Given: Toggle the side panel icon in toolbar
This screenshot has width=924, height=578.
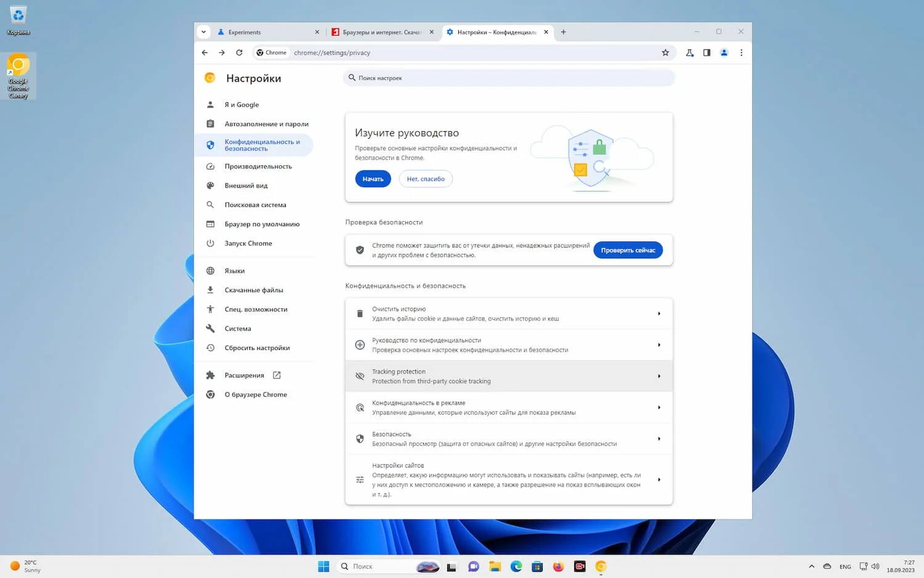Looking at the screenshot, I should pyautogui.click(x=707, y=53).
